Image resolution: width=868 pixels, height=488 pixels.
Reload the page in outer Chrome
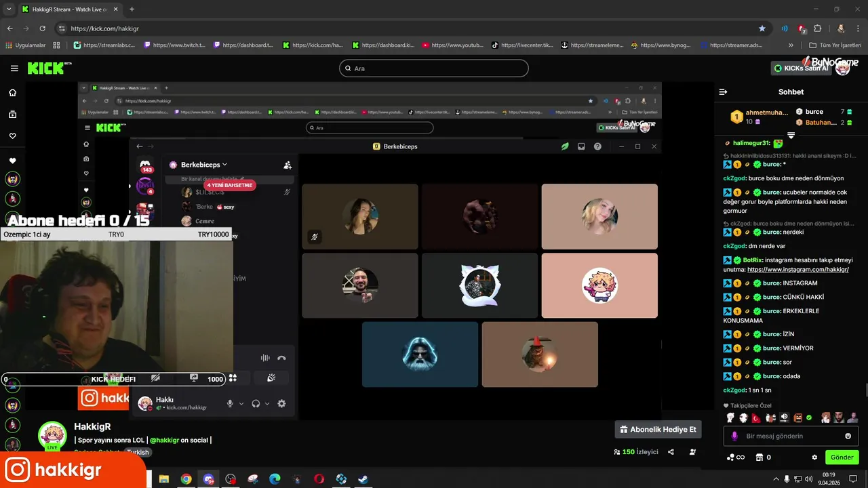pos(43,28)
